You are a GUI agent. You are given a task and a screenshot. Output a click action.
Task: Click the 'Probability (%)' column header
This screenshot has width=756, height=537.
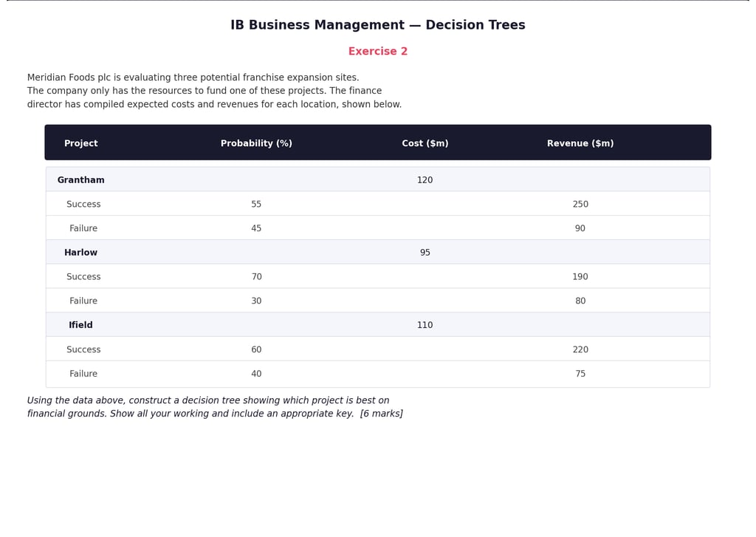coord(256,143)
